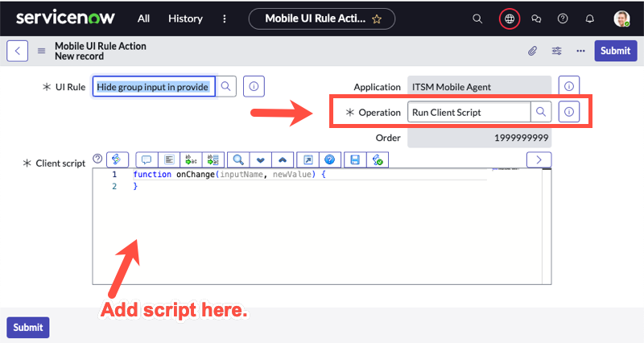Click the ServiceNow logo
This screenshot has width=644, height=343.
pyautogui.click(x=65, y=19)
